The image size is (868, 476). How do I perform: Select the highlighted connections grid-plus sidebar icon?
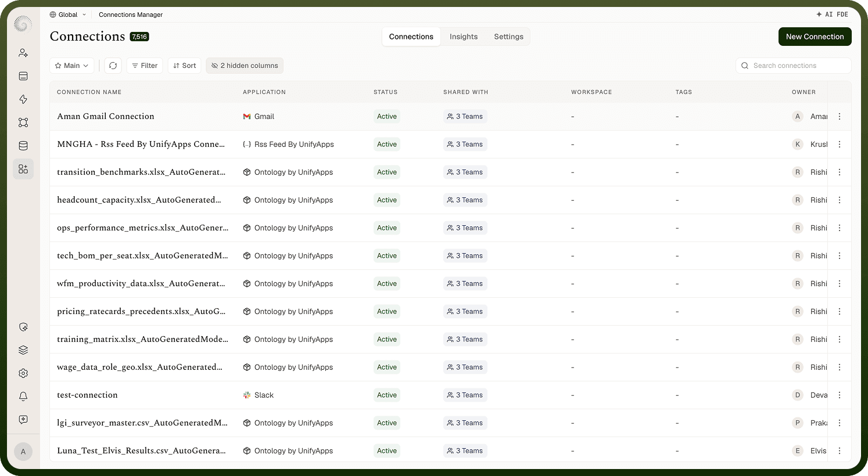click(23, 169)
